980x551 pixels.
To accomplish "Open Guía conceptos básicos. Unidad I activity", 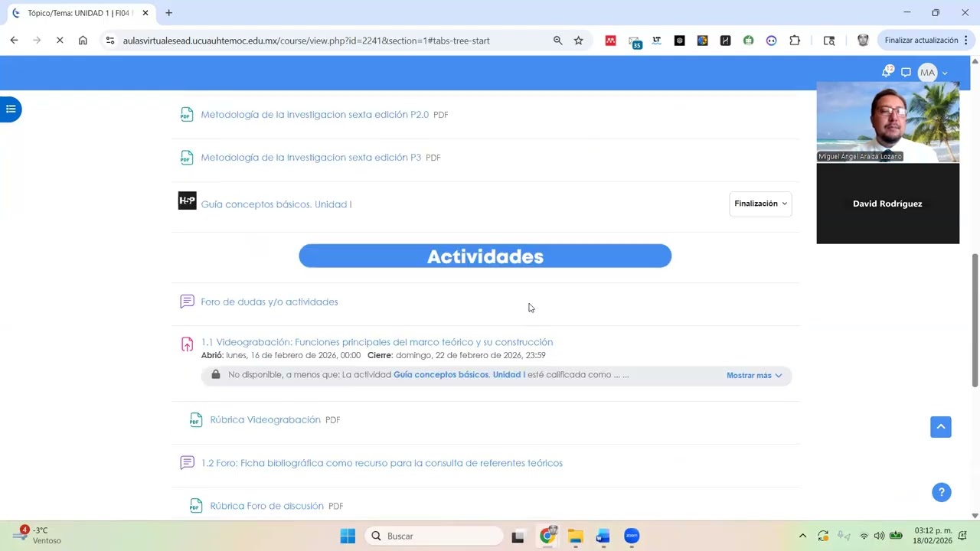I will [x=276, y=204].
